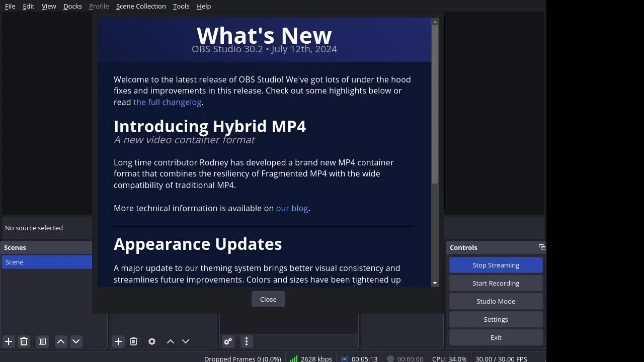Remove selected scene with trash icon
Viewport: 644px width, 362px height.
[x=24, y=341]
